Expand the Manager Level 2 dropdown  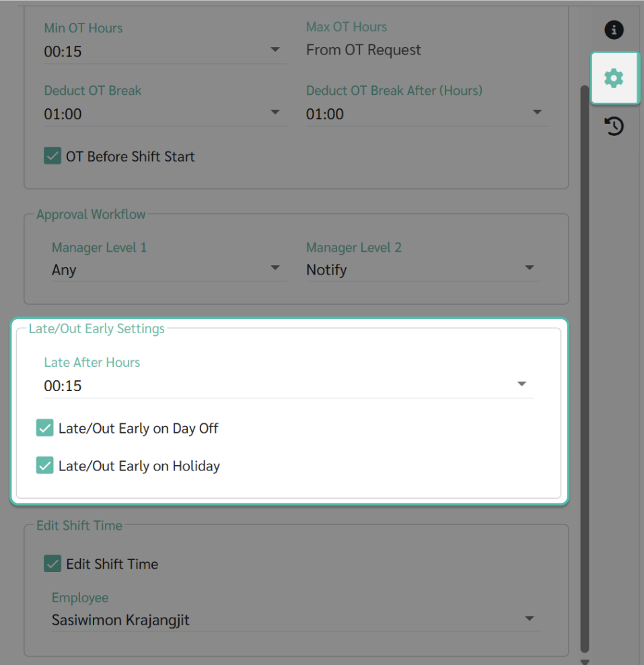click(423, 270)
